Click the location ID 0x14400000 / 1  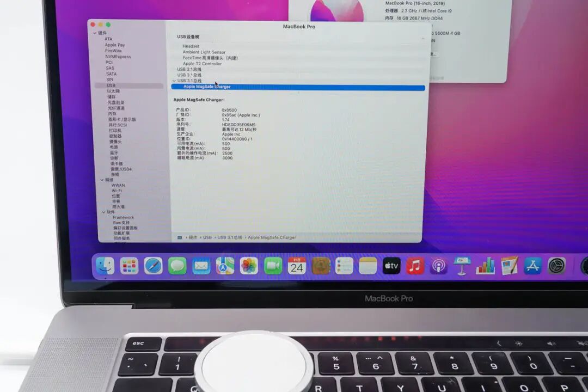coord(237,139)
